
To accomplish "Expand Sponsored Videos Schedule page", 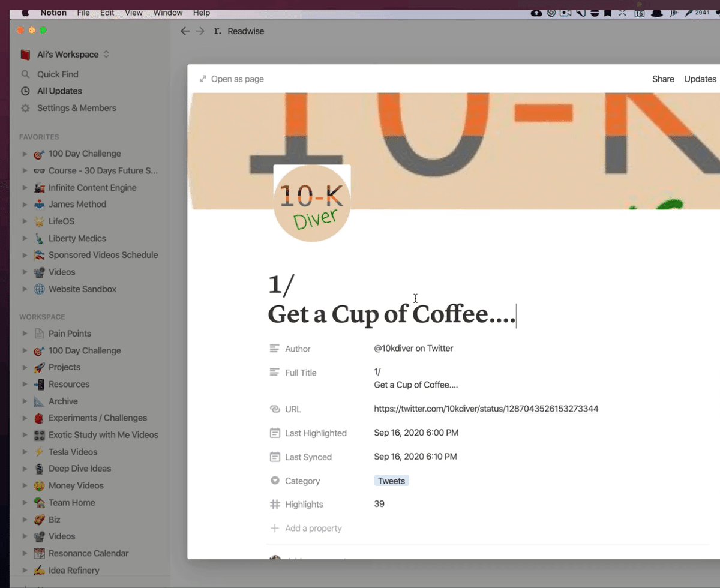I will [25, 255].
